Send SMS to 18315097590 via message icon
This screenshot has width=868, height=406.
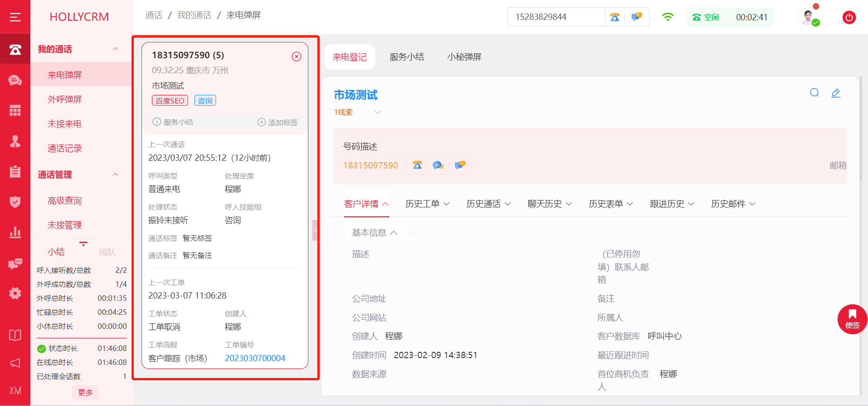pos(460,165)
